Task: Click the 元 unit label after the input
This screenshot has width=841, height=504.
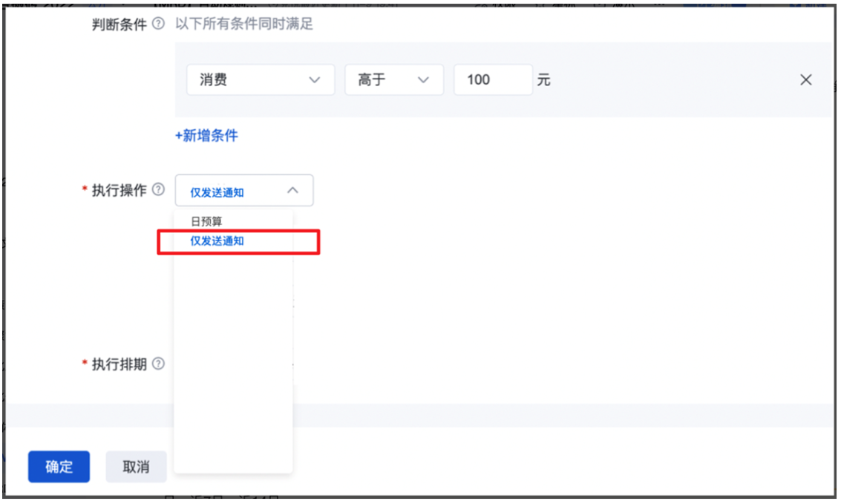Action: click(x=543, y=79)
